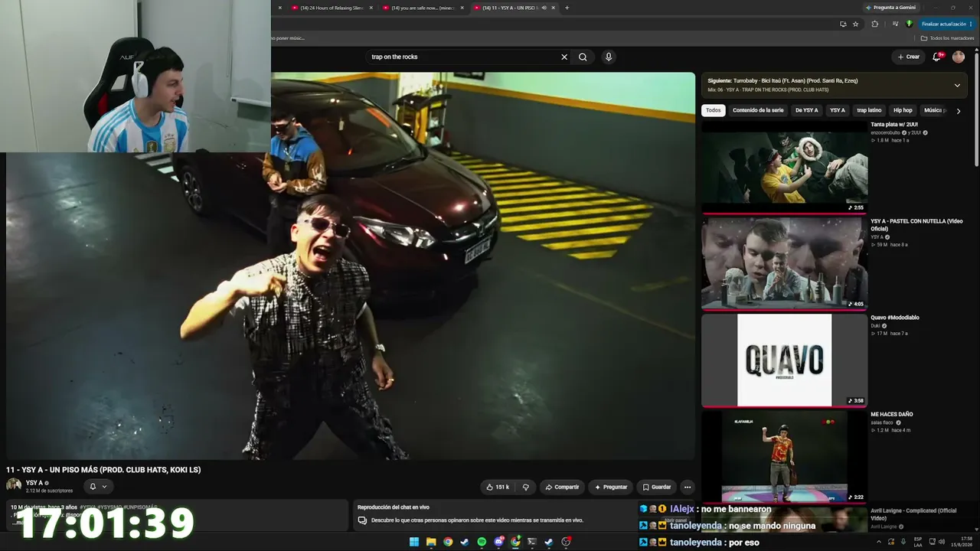
Task: Close the 11 - YSY A - UN PISO tab
Action: point(553,8)
